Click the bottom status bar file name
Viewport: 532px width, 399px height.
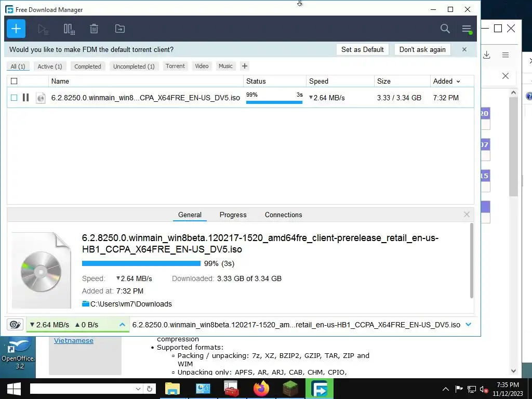[x=296, y=325]
